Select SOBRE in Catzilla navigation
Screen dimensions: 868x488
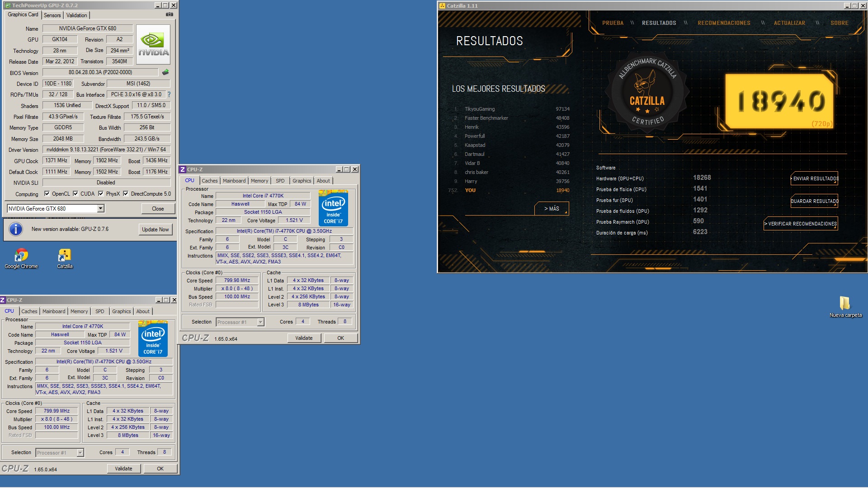(840, 23)
